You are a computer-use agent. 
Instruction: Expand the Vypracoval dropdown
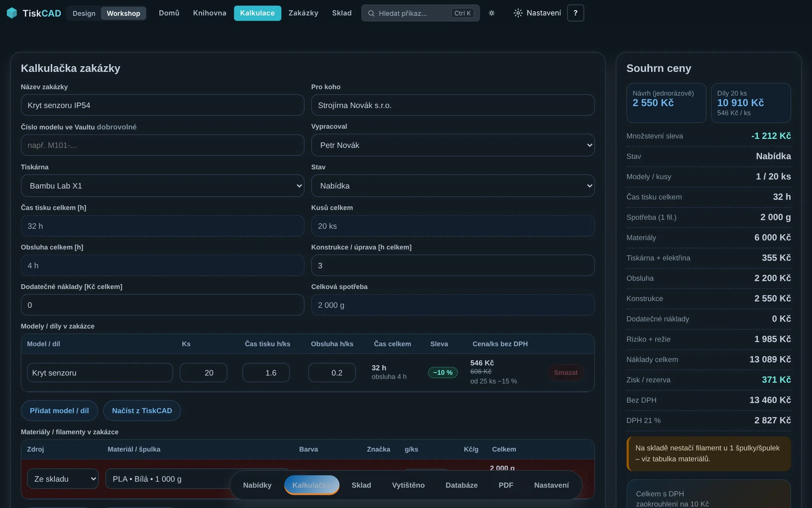[453, 145]
